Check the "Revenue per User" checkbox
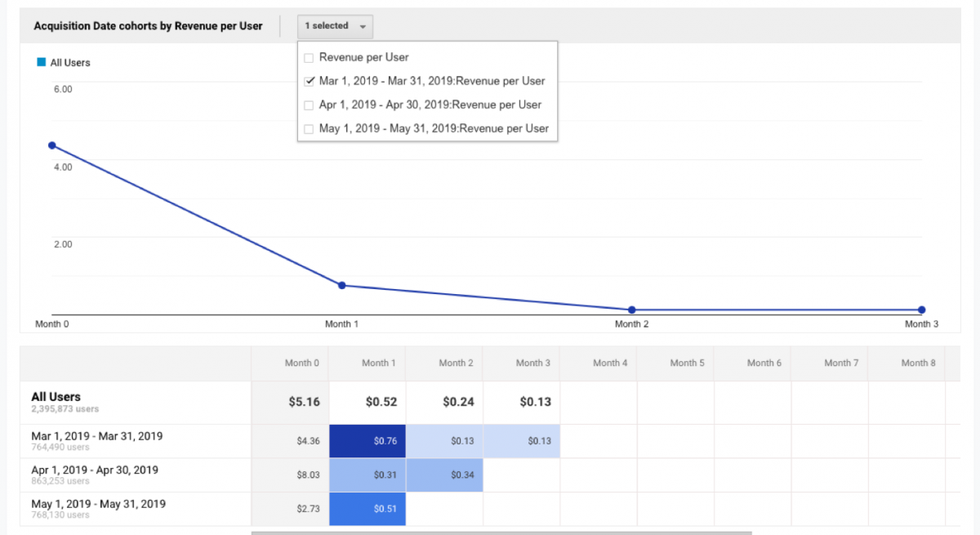The height and width of the screenshot is (535, 980). click(x=308, y=57)
